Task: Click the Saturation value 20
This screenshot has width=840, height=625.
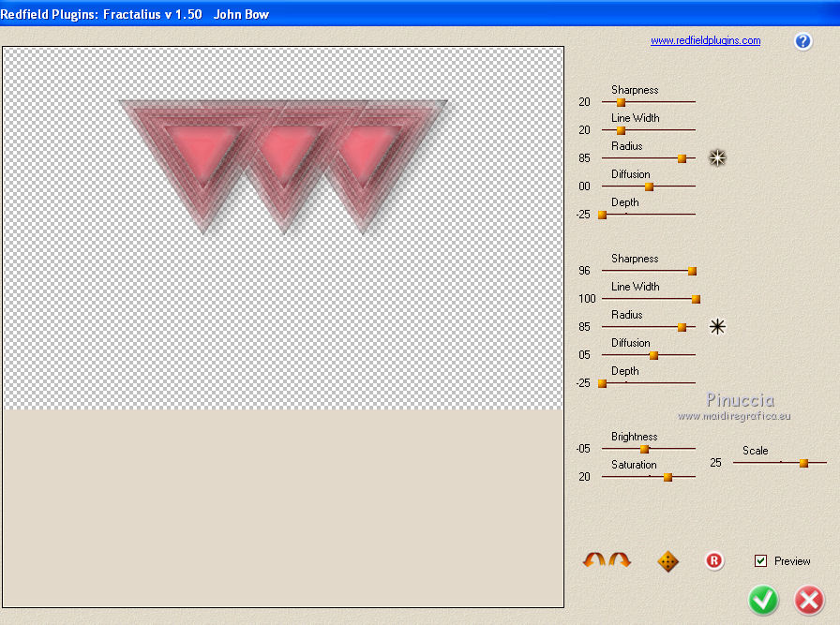Action: [x=584, y=476]
